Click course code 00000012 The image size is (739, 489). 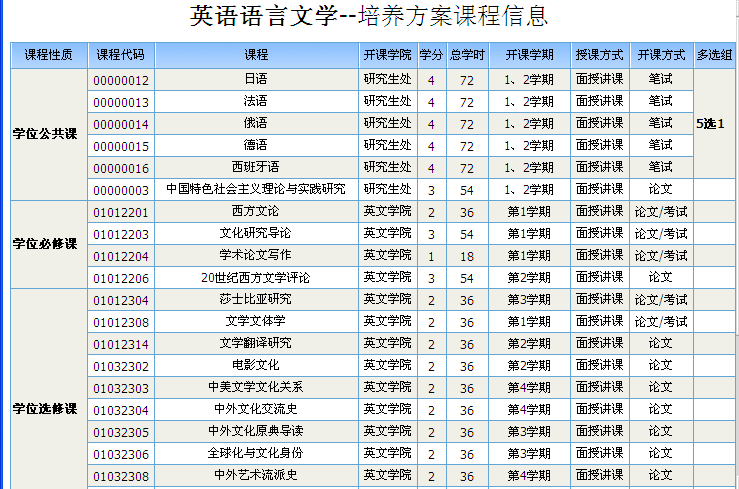coord(121,80)
